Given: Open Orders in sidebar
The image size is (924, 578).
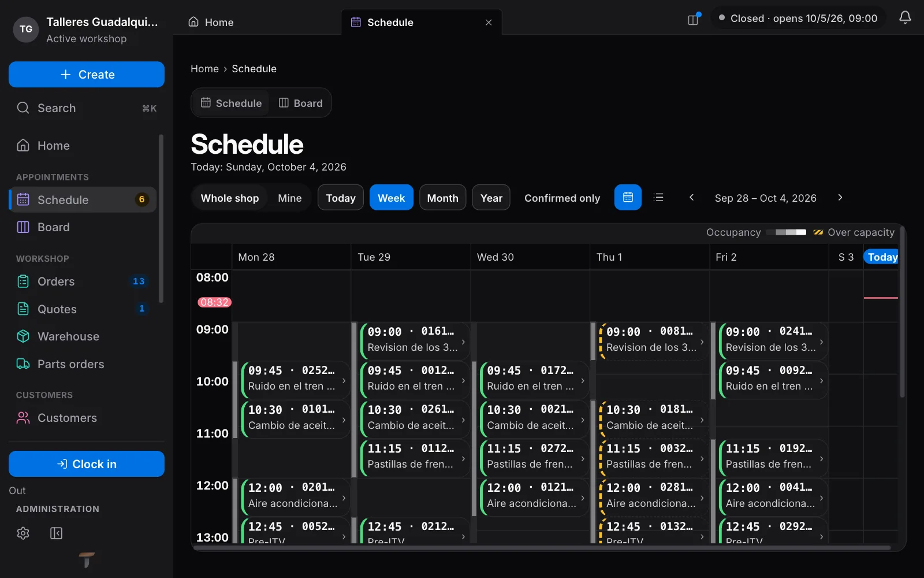Looking at the screenshot, I should pos(82,281).
